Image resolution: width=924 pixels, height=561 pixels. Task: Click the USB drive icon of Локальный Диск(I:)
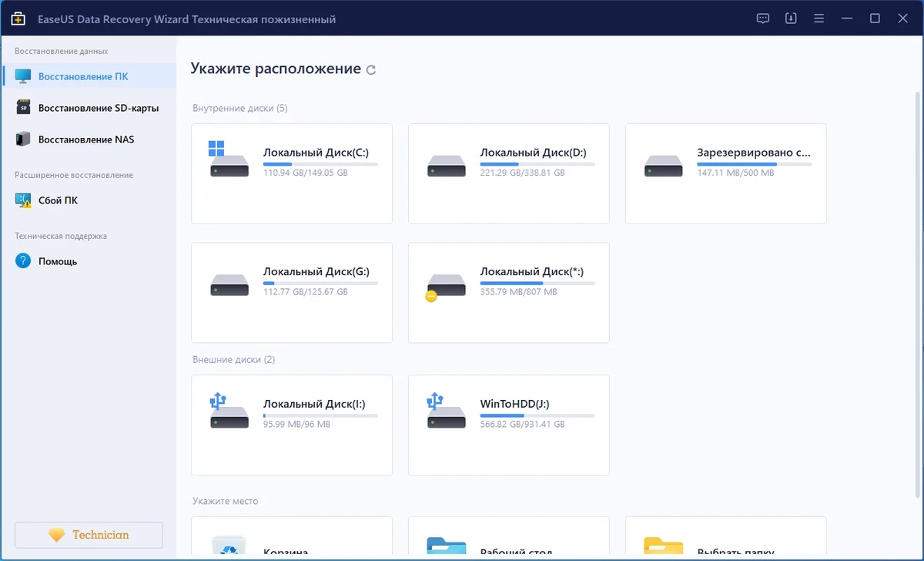[229, 411]
